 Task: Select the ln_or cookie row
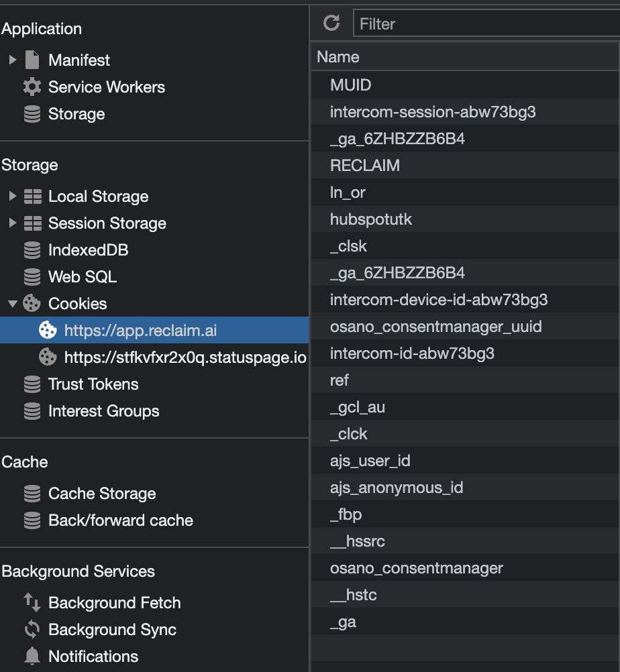pyautogui.click(x=465, y=192)
